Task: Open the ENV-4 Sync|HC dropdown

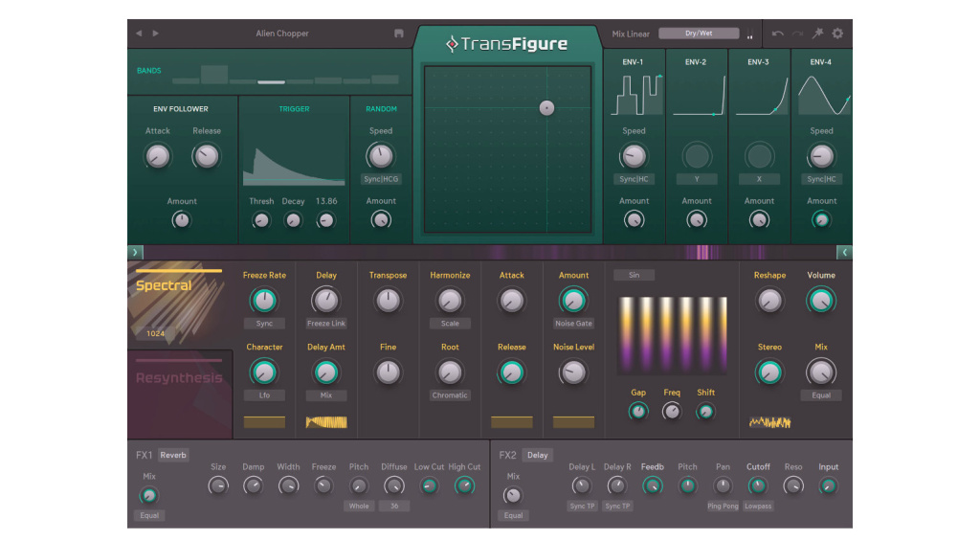Action: pyautogui.click(x=821, y=179)
